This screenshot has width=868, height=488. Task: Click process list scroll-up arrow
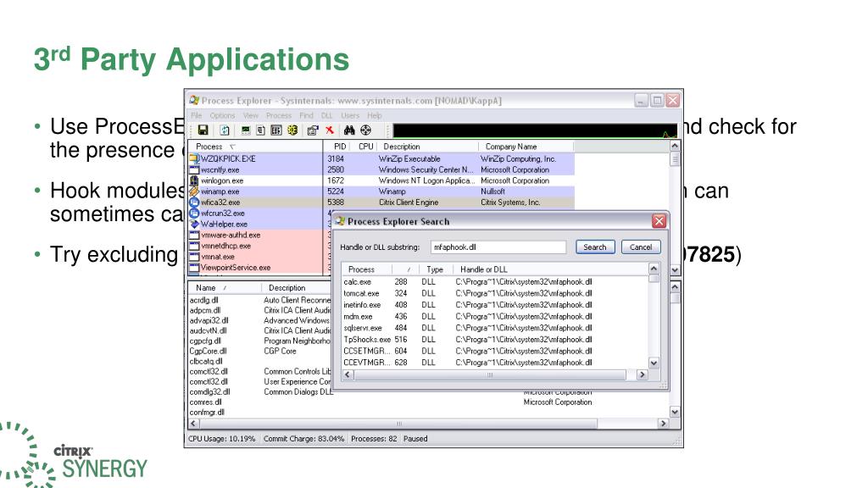pyautogui.click(x=675, y=146)
